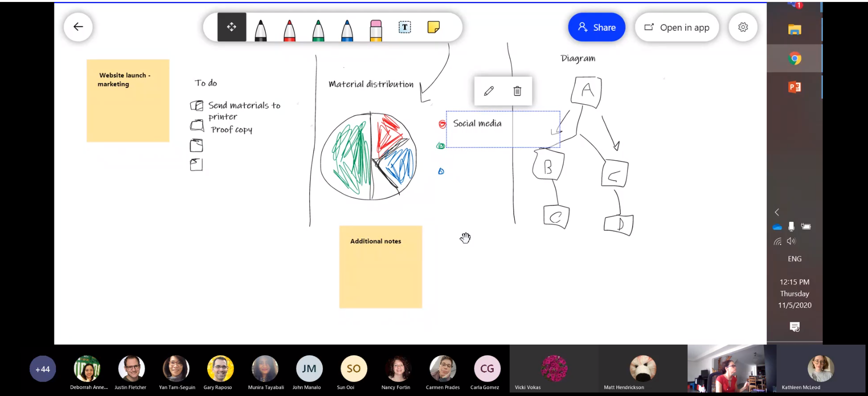The image size is (868, 396).
Task: Select Justin Fletcher participant
Action: [131, 373]
